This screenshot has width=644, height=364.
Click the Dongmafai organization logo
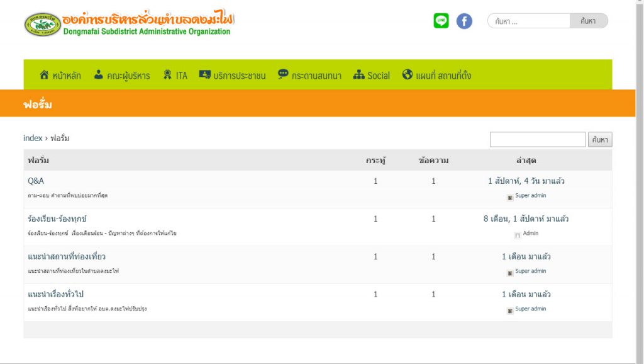(43, 24)
